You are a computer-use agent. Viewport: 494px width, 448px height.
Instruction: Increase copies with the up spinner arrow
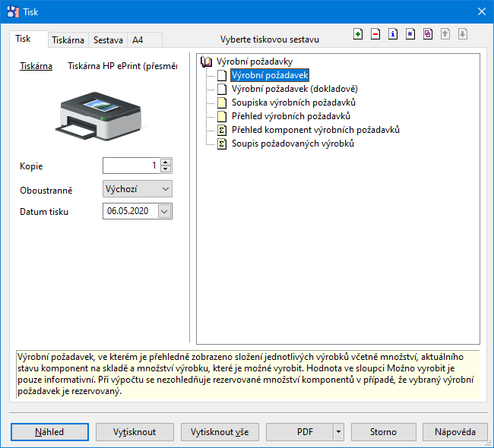166,162
